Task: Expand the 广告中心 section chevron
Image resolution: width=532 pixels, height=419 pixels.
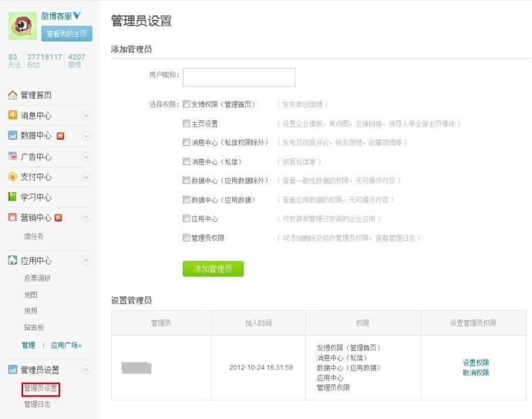Action: (86, 157)
